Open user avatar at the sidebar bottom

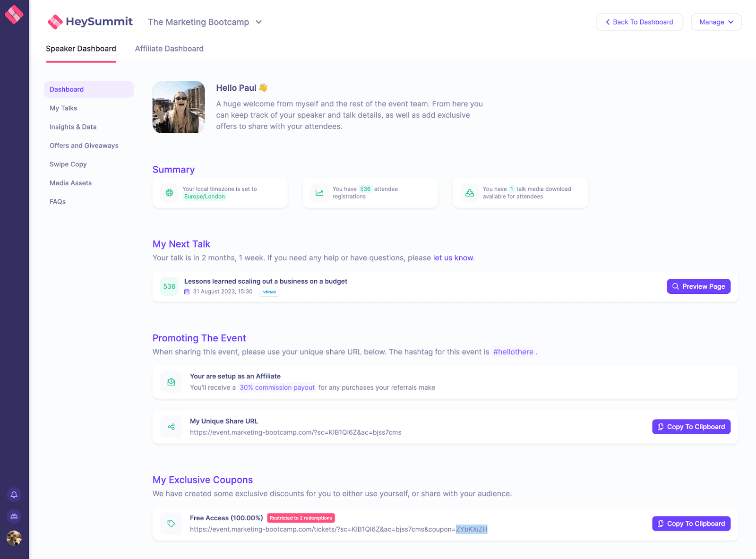point(14,538)
